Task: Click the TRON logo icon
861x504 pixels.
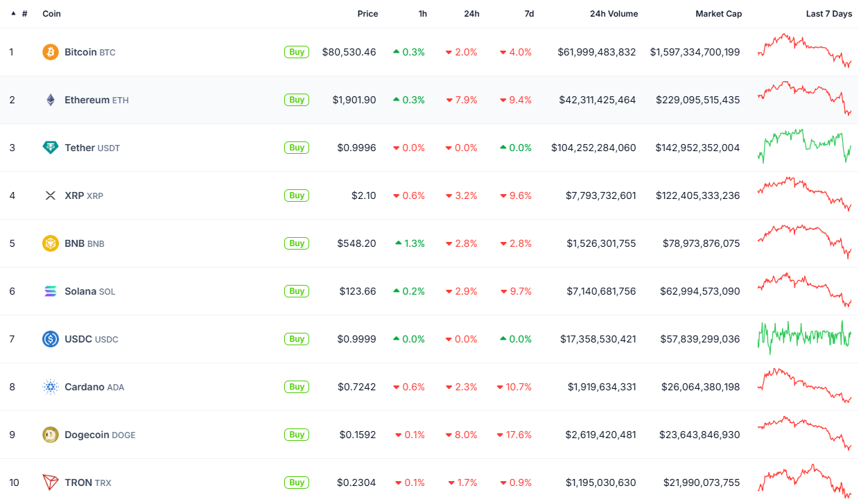Action: pyautogui.click(x=51, y=483)
